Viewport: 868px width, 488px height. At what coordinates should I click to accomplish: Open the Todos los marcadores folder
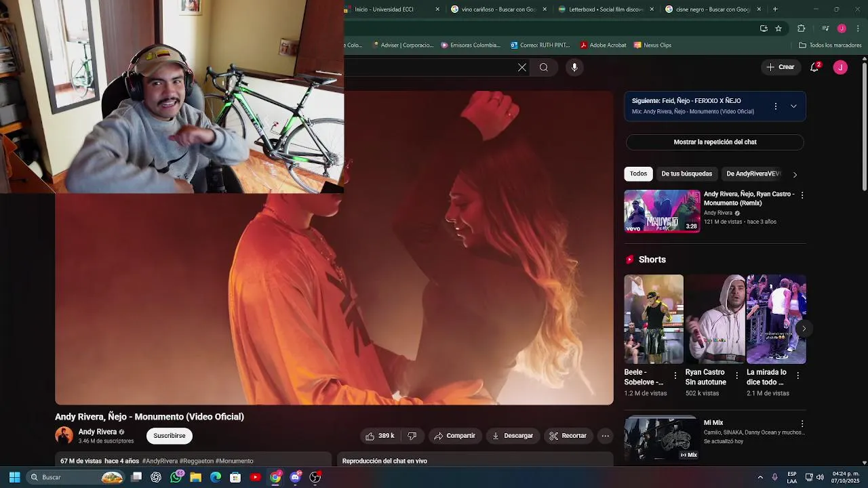830,45
